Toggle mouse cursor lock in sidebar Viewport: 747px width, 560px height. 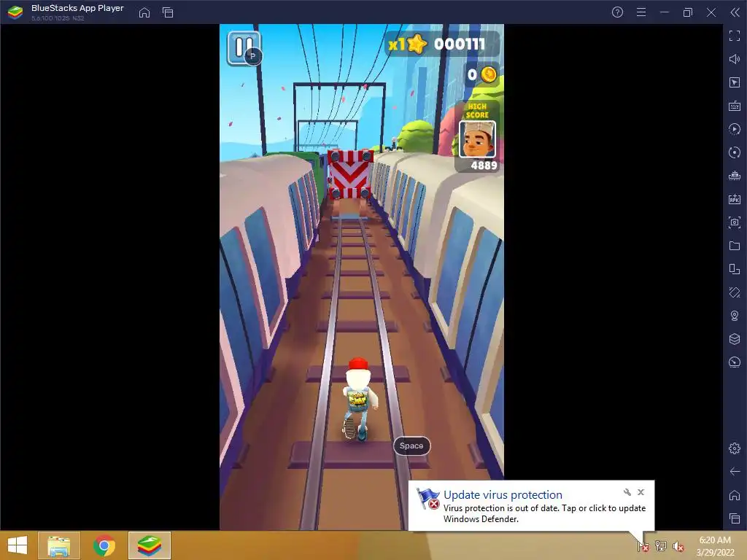pos(735,82)
